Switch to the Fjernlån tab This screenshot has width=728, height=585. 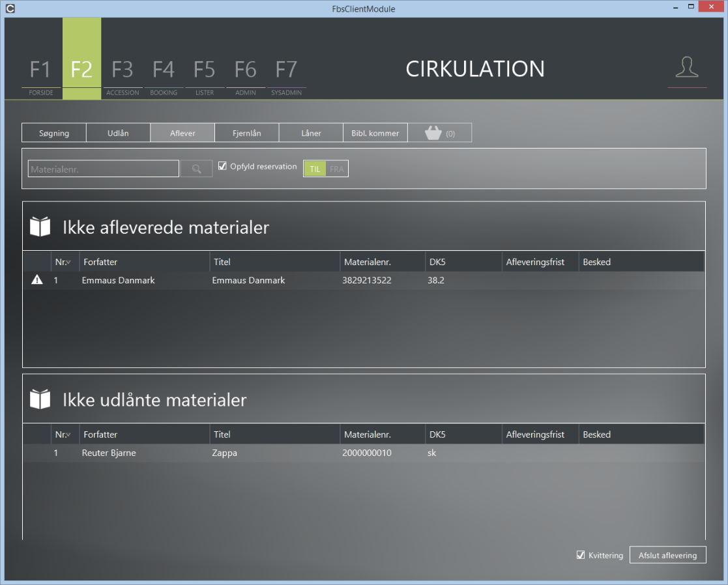pyautogui.click(x=246, y=133)
